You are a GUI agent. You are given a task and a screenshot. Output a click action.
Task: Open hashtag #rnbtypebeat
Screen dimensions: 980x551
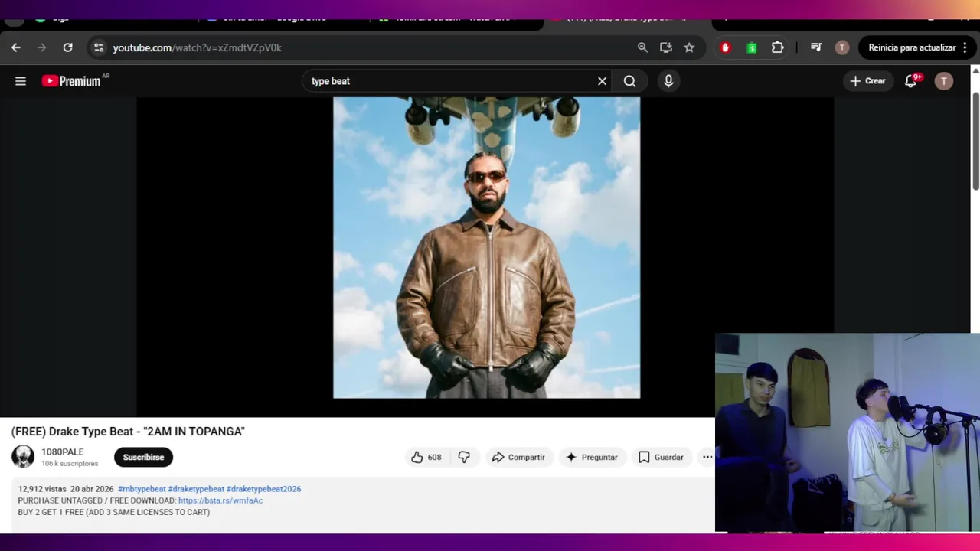point(142,489)
